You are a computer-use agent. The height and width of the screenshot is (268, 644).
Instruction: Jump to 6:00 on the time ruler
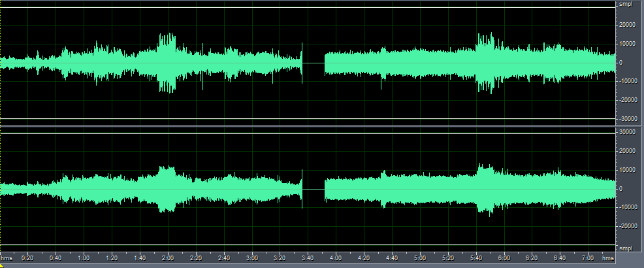coord(504,258)
